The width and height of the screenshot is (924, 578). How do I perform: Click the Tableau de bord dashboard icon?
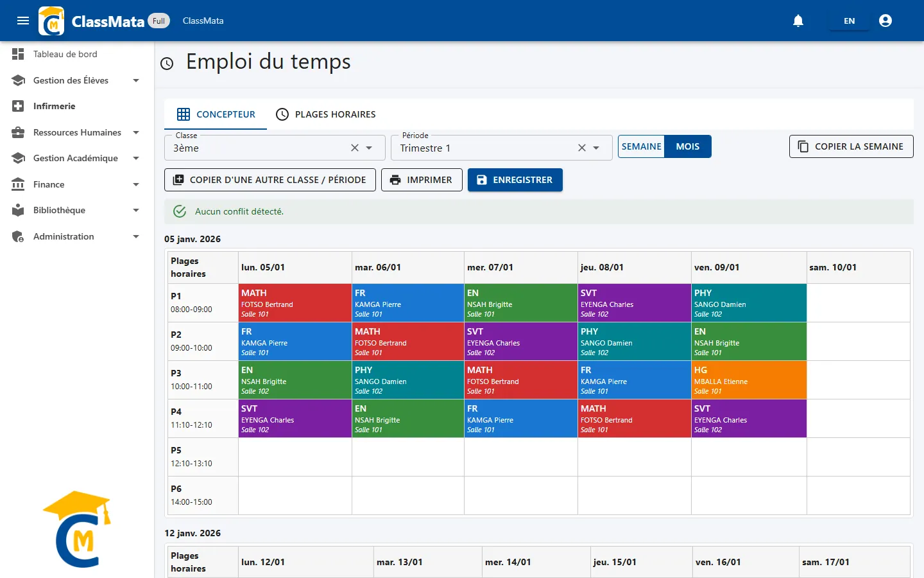18,54
